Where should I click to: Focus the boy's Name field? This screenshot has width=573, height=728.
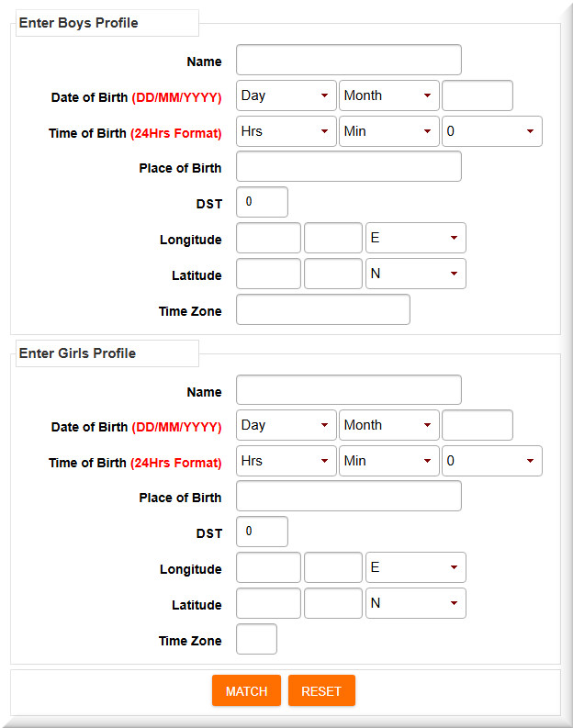348,60
